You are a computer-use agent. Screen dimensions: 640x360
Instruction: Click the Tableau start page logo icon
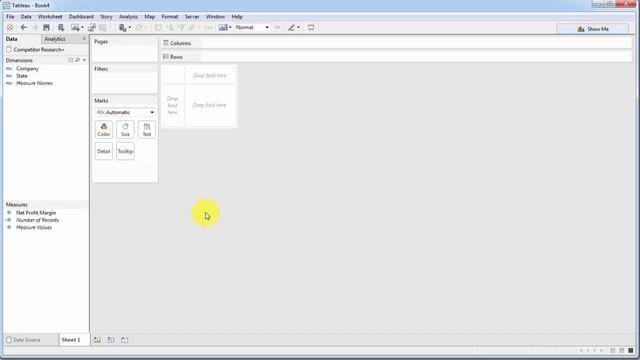click(x=10, y=27)
